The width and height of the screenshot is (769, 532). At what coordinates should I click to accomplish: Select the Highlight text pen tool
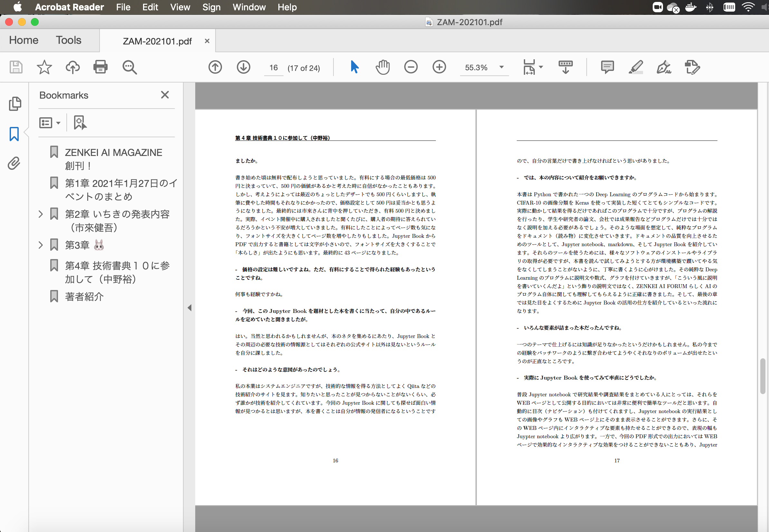click(x=636, y=67)
